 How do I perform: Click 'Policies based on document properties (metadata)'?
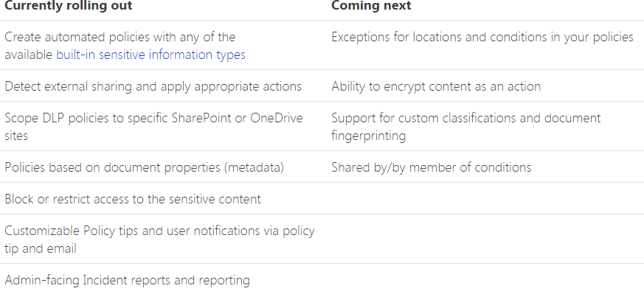tap(144, 167)
